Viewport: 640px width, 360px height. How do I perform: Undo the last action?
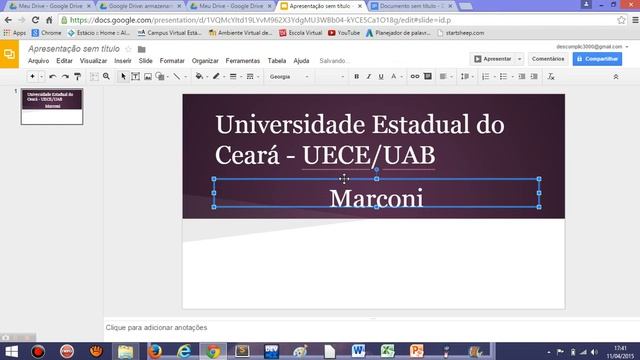click(53, 76)
